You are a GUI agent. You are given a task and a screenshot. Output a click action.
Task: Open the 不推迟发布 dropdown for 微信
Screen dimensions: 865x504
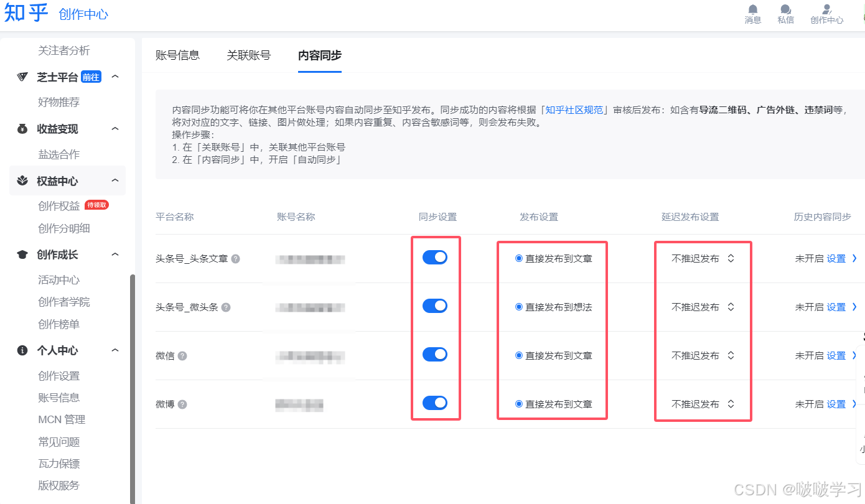[703, 356]
